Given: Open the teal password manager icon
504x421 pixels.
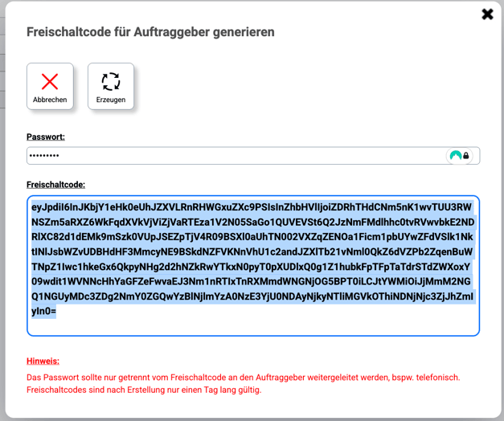Looking at the screenshot, I should pos(456,156).
